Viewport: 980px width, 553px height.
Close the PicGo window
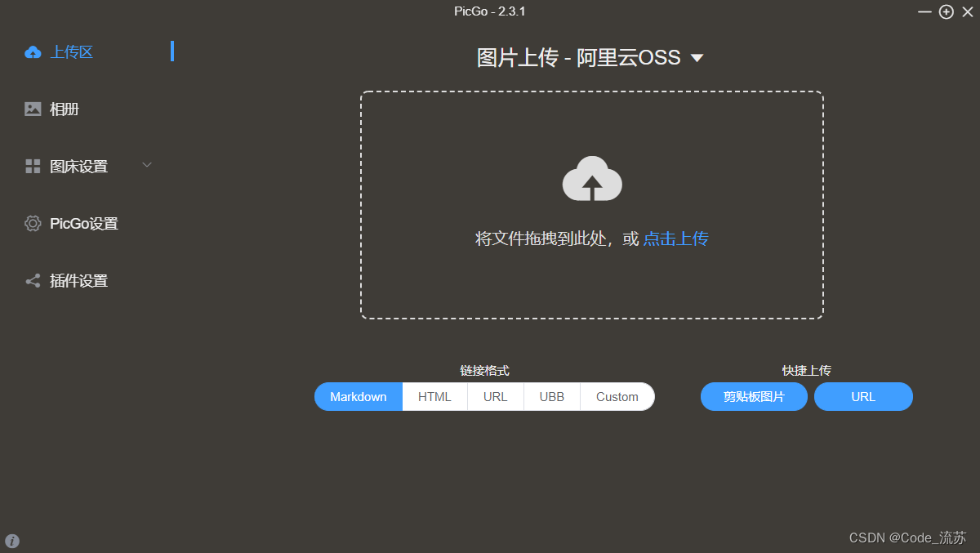point(968,11)
